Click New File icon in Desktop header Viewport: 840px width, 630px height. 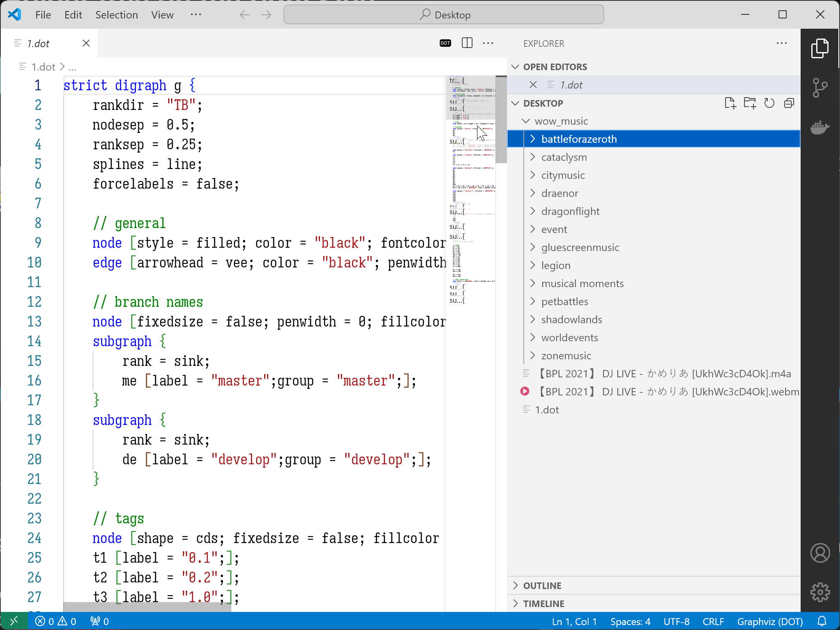click(x=730, y=103)
